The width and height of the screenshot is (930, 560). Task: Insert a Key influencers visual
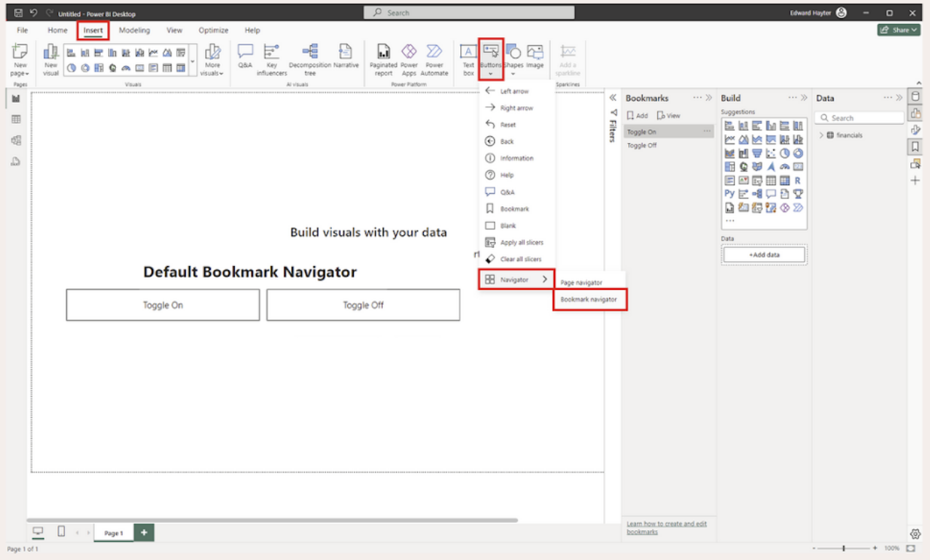(x=271, y=60)
